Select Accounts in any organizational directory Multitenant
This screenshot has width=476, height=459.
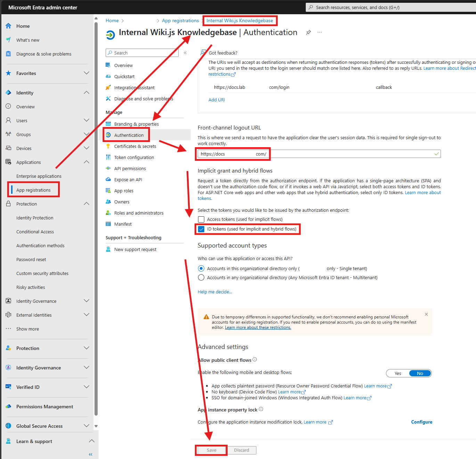tap(201, 277)
